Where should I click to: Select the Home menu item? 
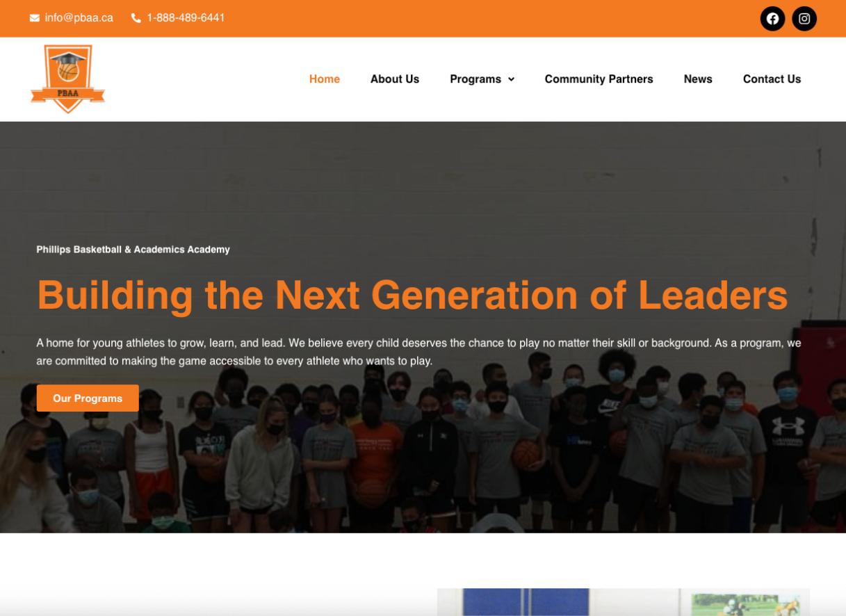coord(325,79)
